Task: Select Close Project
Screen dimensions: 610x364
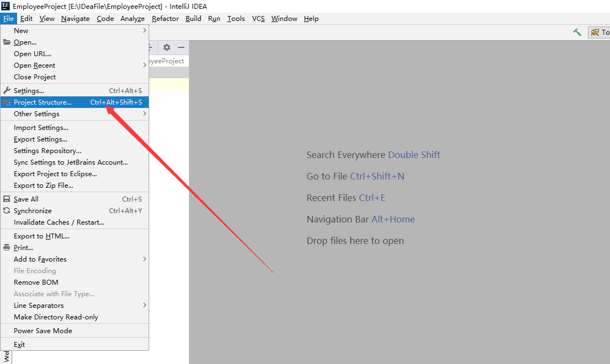Action: pos(75,77)
